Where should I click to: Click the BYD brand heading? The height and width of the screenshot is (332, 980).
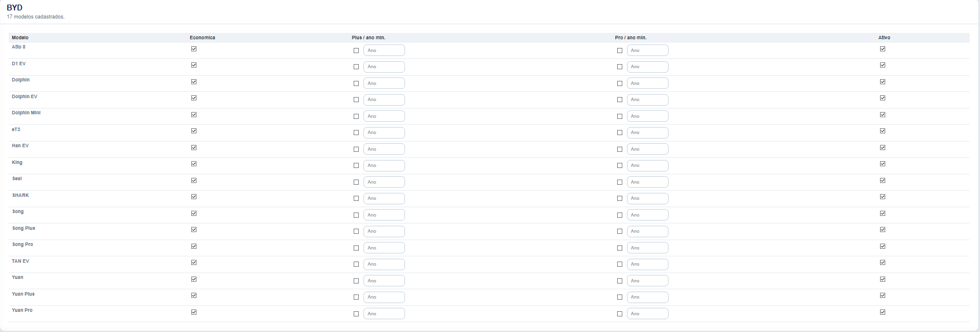[14, 8]
